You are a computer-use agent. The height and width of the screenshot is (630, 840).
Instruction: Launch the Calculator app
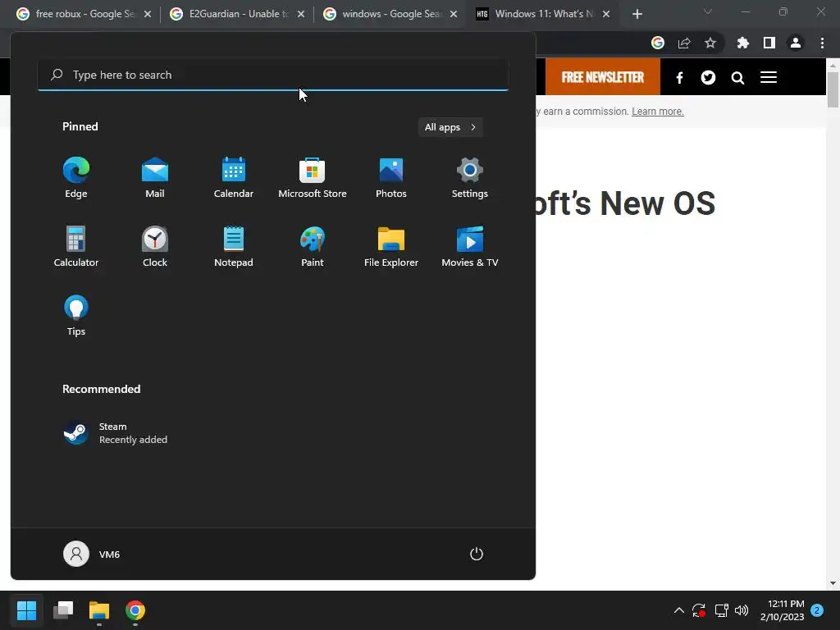pyautogui.click(x=76, y=246)
